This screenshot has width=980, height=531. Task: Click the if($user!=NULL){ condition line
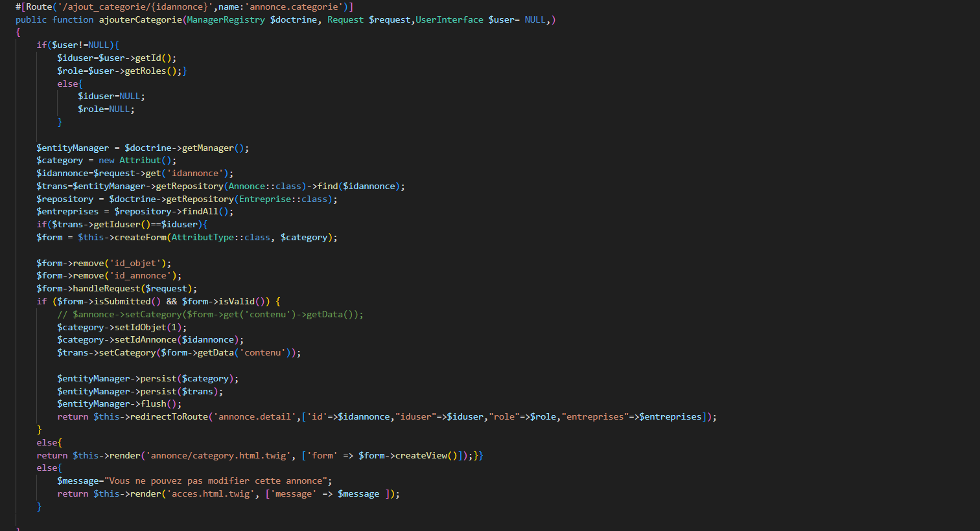tap(78, 45)
